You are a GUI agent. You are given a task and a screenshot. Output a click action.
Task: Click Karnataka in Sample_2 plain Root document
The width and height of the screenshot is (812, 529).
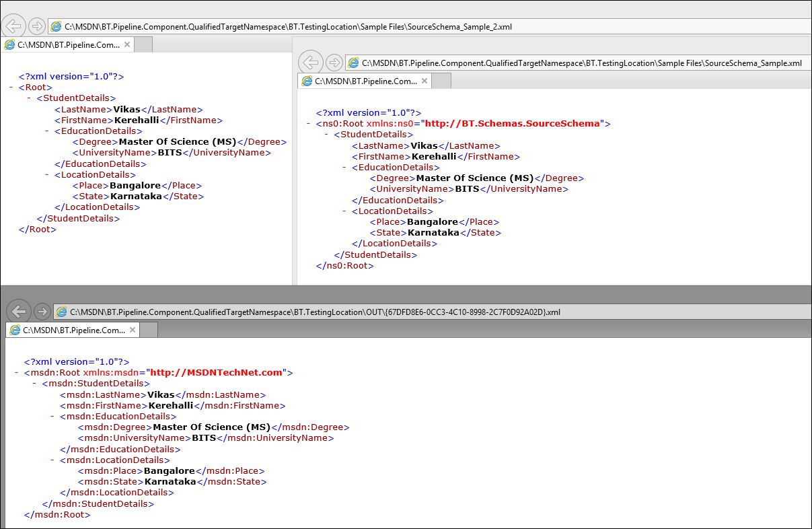click(x=136, y=197)
